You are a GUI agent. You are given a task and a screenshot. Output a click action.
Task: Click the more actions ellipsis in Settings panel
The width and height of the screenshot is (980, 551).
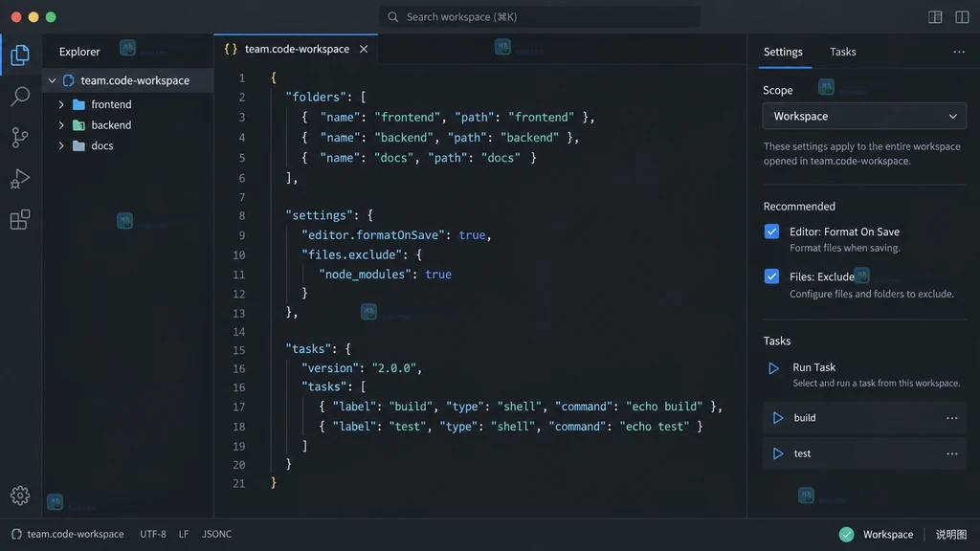pyautogui.click(x=959, y=52)
